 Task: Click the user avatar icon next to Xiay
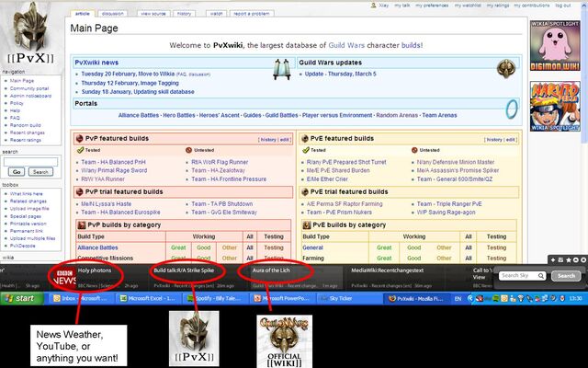point(373,6)
